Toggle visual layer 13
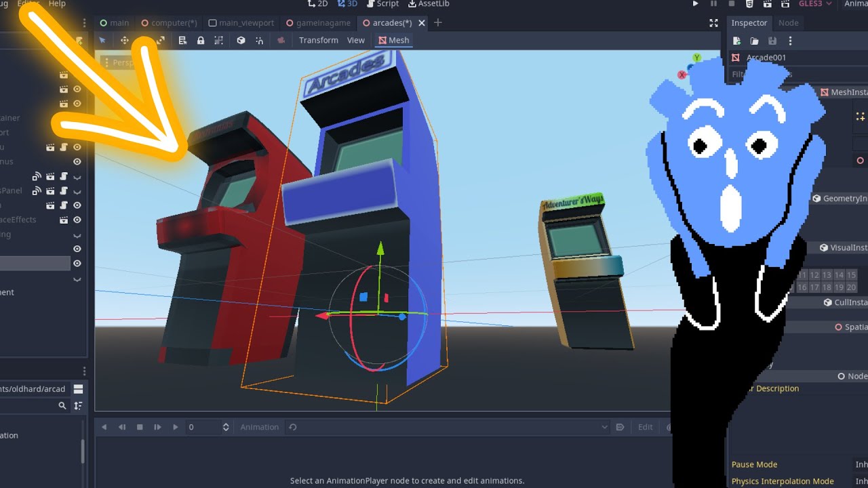The image size is (868, 488). (x=827, y=275)
